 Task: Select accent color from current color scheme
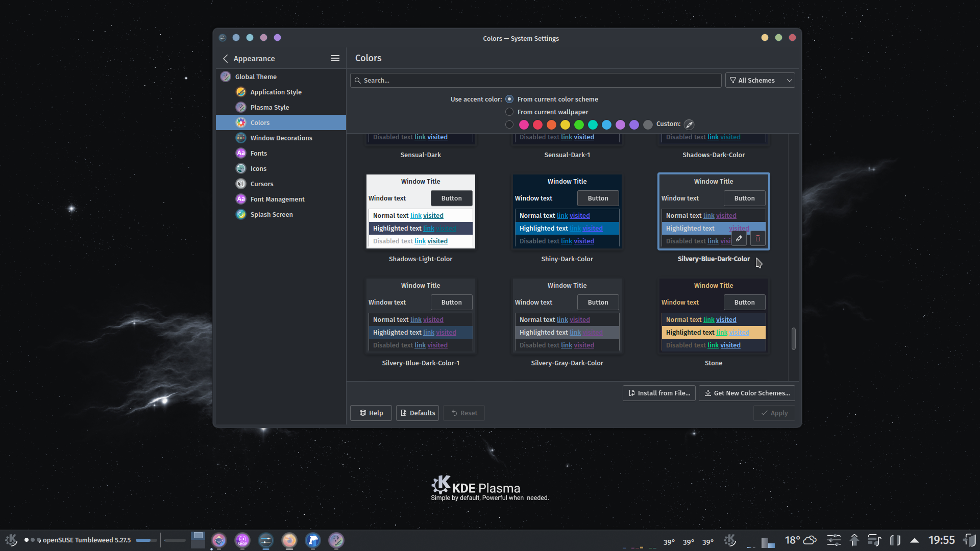(x=509, y=99)
